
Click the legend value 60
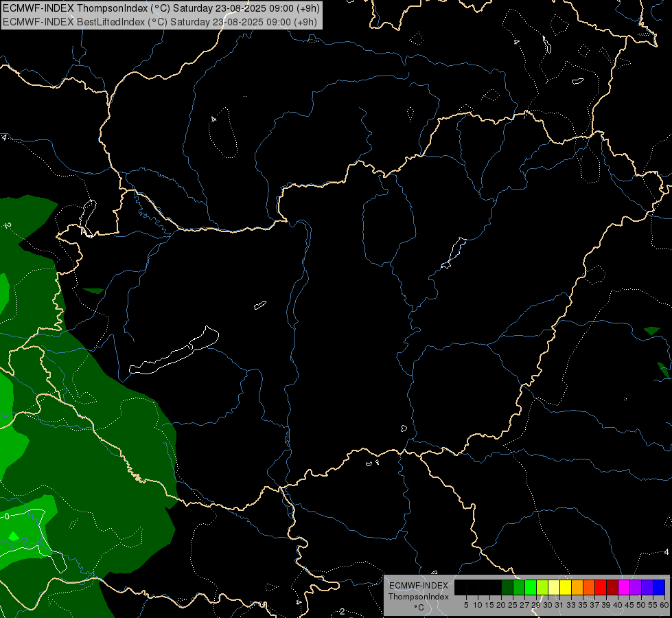664,605
